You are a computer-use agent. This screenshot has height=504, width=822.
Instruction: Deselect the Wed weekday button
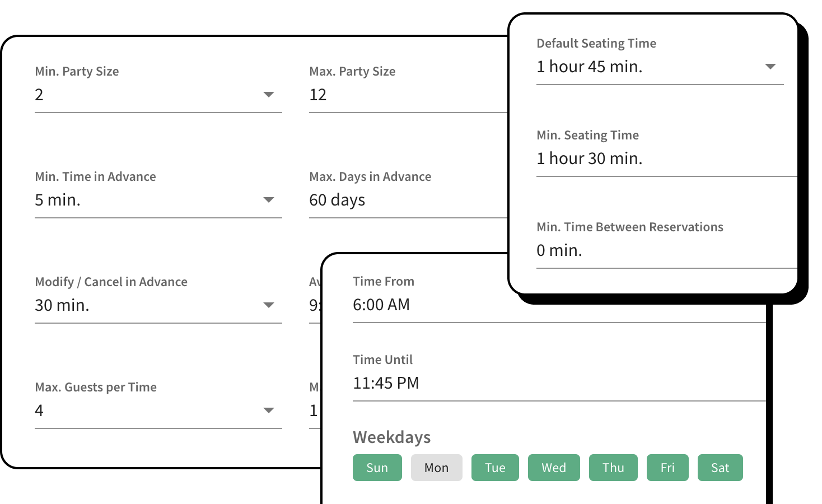(x=554, y=468)
